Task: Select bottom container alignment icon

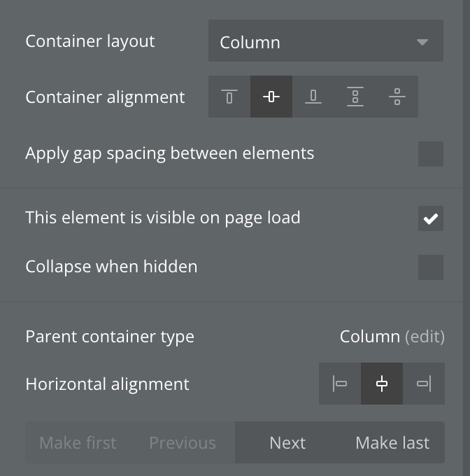Action: (313, 97)
